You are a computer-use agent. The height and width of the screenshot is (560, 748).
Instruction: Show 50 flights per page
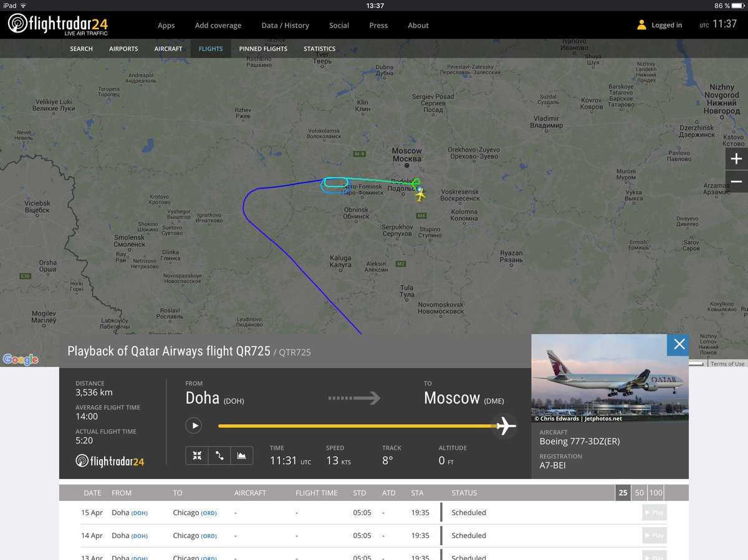(x=639, y=492)
